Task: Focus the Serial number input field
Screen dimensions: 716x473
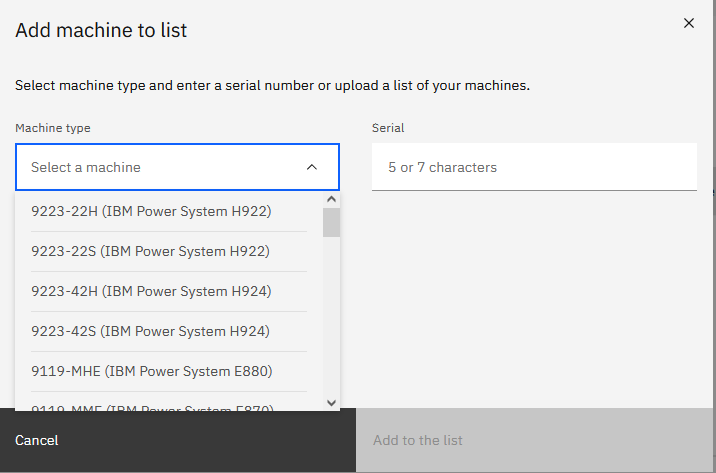Action: (534, 167)
